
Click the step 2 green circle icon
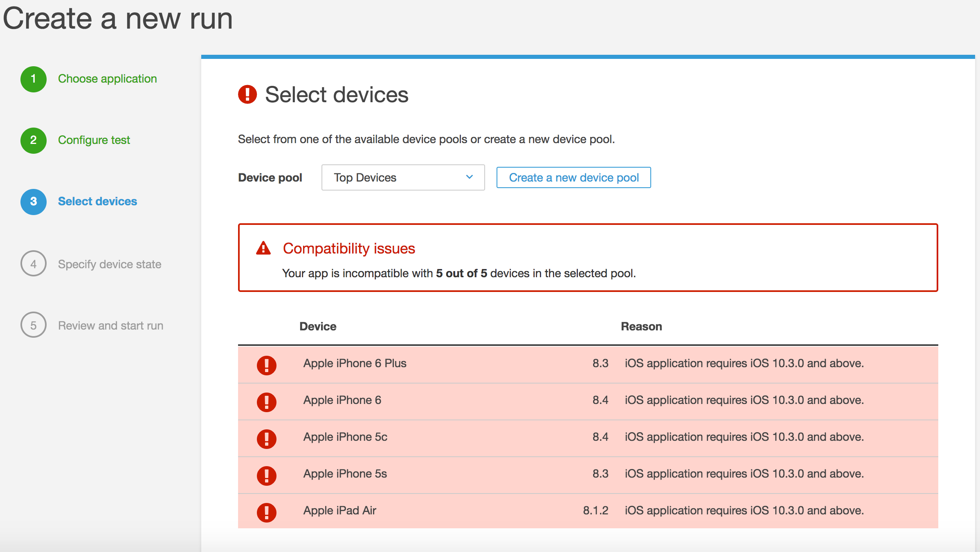click(x=34, y=140)
